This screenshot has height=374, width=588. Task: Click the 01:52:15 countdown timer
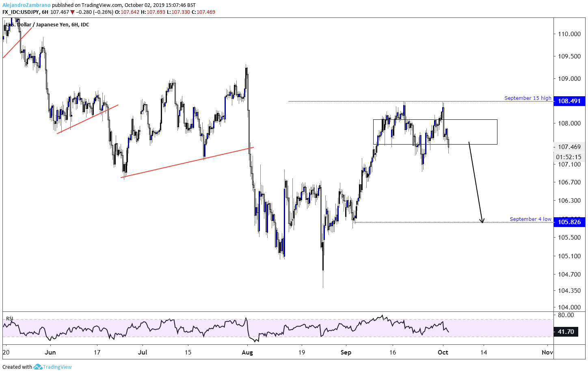click(569, 157)
